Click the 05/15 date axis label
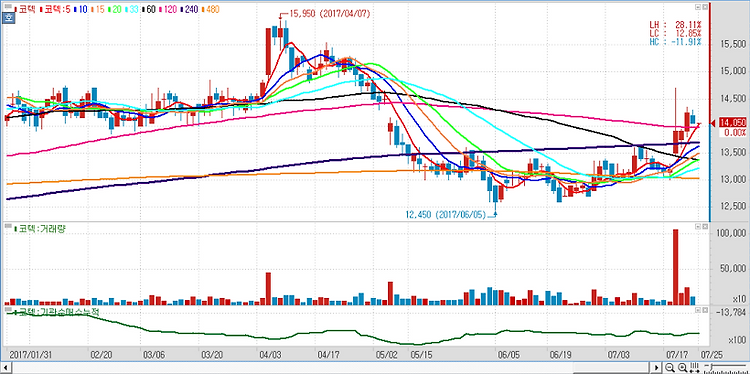Viewport: 750px width, 374px height. click(421, 354)
